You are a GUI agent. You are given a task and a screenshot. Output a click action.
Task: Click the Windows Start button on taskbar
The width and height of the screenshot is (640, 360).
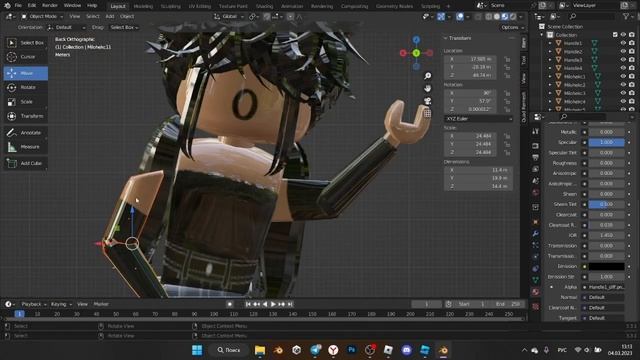tap(197, 350)
